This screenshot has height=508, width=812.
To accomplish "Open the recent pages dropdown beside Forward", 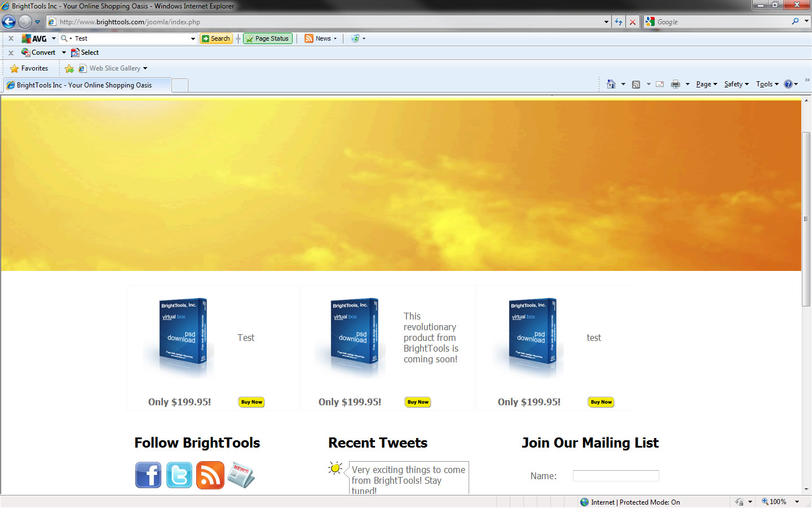I will coord(38,22).
